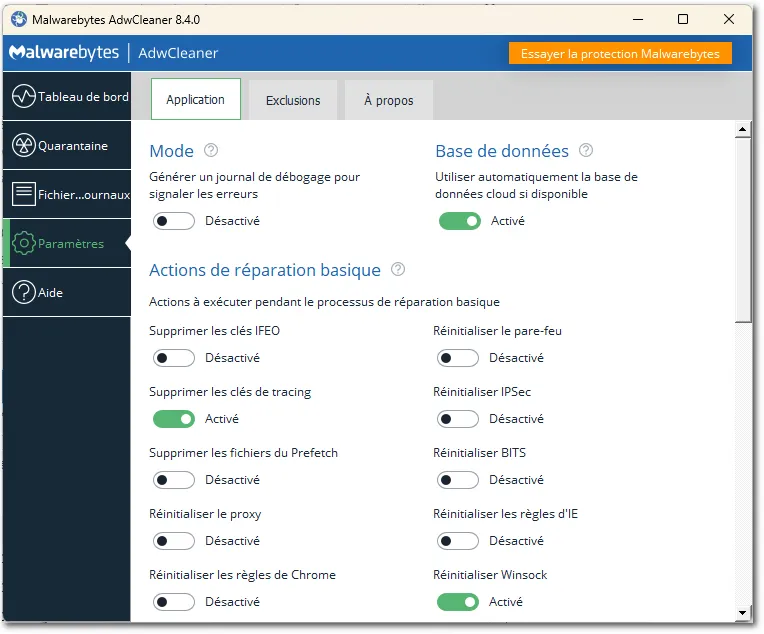Screen dimensions: 764x634
Task: Open the Aide question mark icon
Action: [x=24, y=292]
